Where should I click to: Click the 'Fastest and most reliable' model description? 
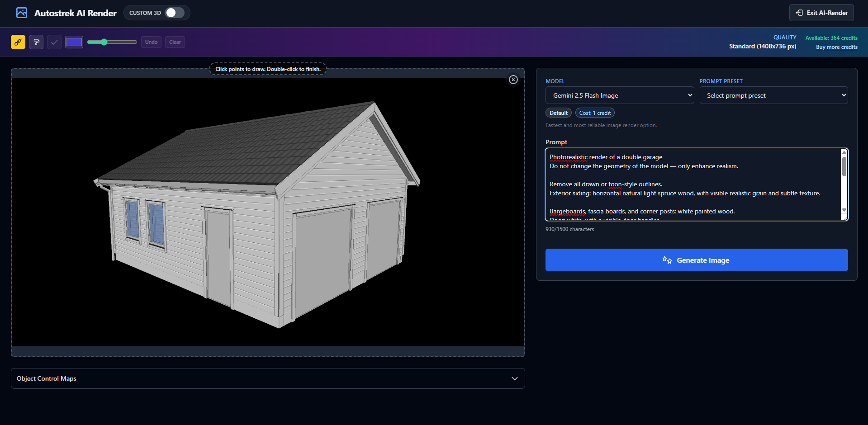pos(601,125)
